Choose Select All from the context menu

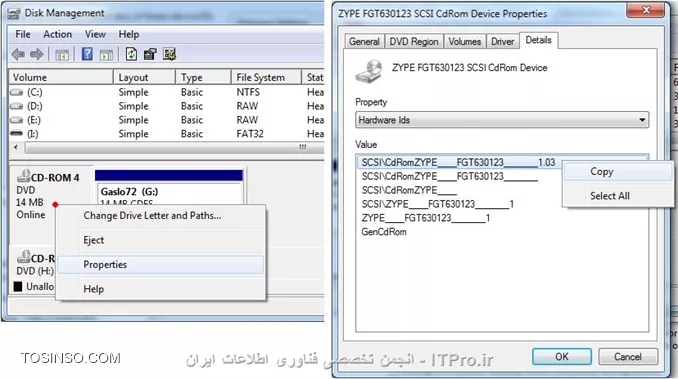coord(618,196)
